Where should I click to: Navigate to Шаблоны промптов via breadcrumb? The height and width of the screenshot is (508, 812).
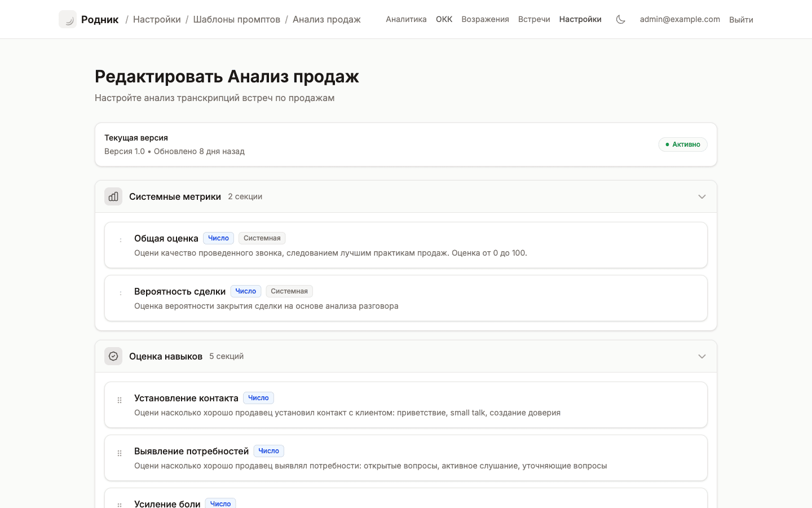pos(236,19)
